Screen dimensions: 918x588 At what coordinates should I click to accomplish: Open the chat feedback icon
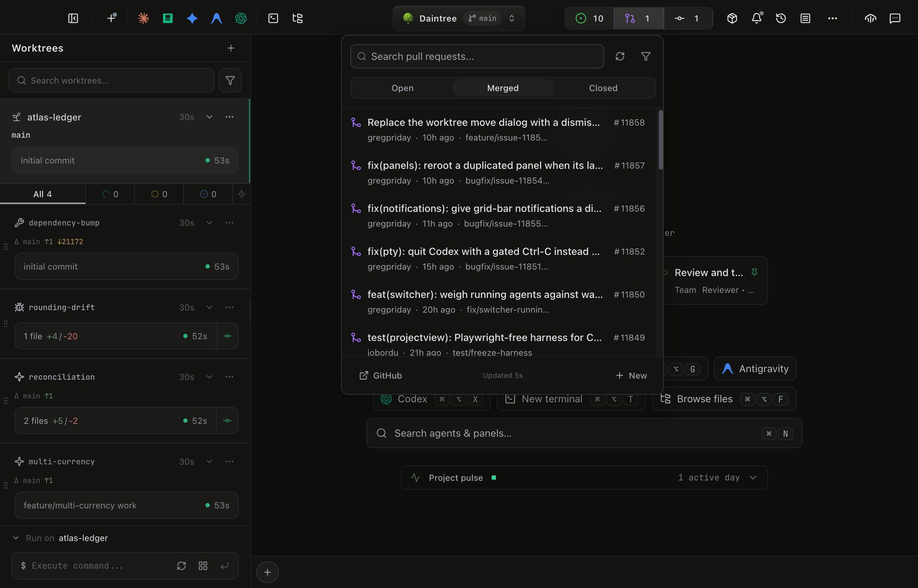(x=895, y=18)
